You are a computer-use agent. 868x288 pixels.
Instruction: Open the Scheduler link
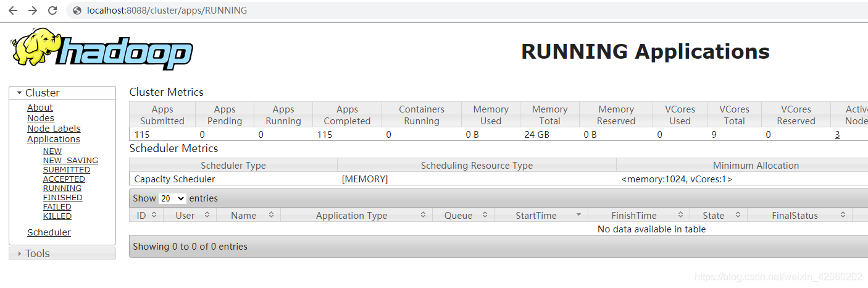tap(49, 232)
